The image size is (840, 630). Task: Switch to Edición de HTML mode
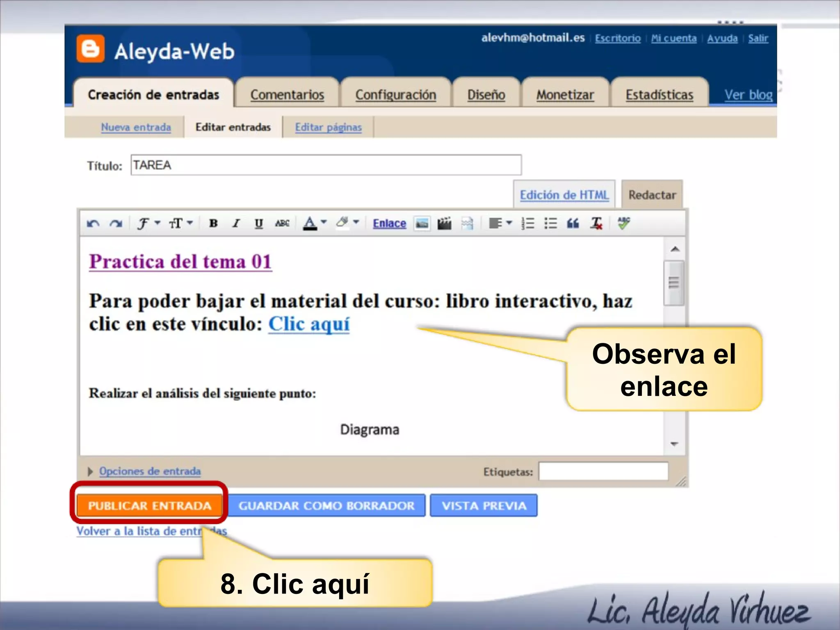(x=564, y=195)
